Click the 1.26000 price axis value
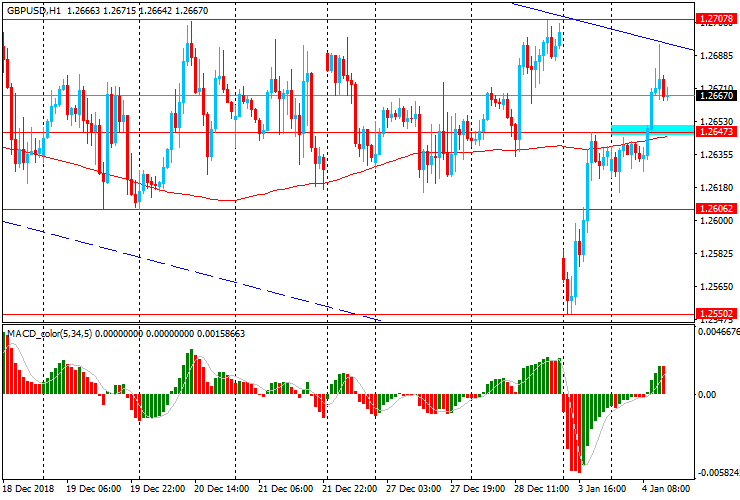Image resolution: width=740 pixels, height=500 pixels. coord(716,221)
